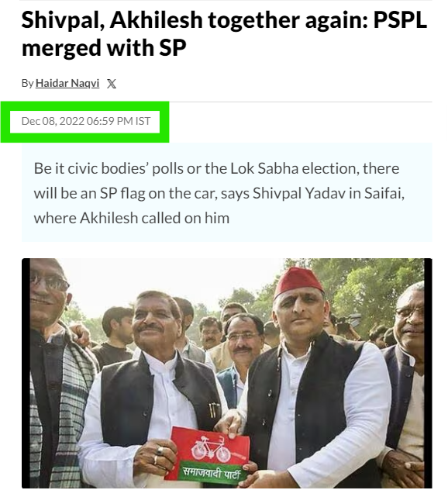Viewport: 448px width, 490px height.
Task: Click the "By" label before the author name
Action: point(27,83)
